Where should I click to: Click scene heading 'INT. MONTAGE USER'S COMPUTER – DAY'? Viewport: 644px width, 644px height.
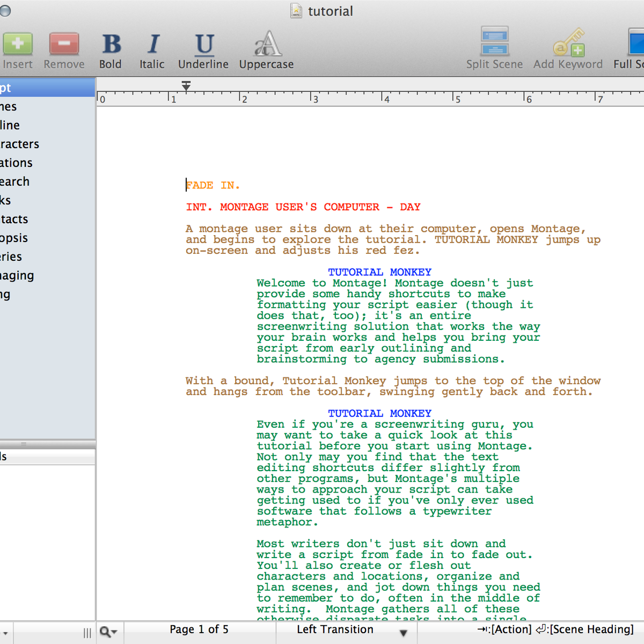303,207
